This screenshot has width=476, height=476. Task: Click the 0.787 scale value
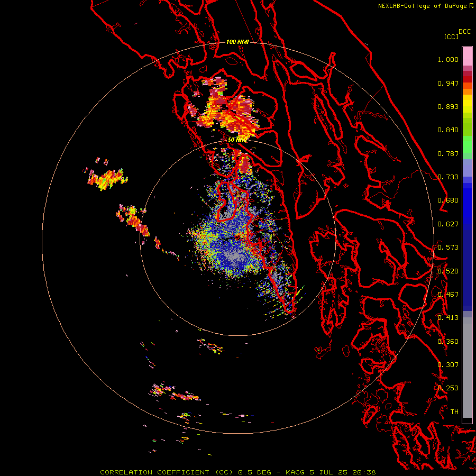448,153
